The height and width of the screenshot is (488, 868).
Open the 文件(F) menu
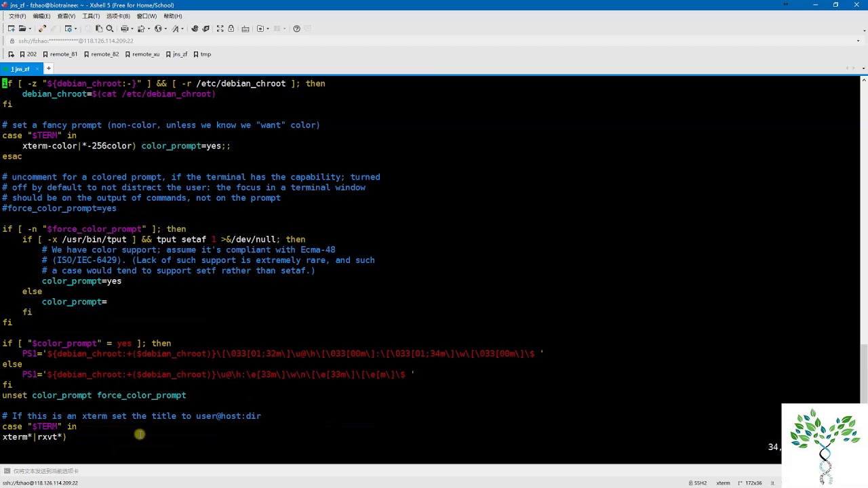(17, 16)
